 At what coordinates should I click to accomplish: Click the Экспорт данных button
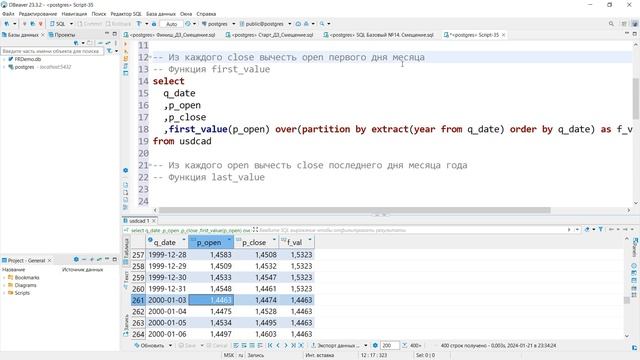point(337,345)
